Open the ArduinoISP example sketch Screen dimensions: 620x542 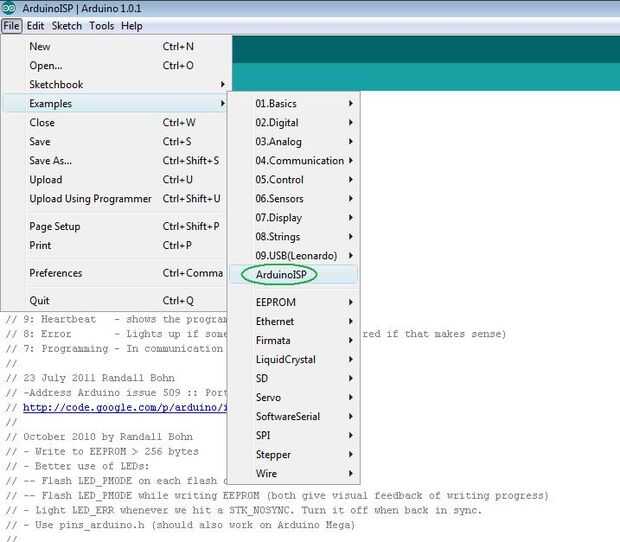[x=294, y=274]
